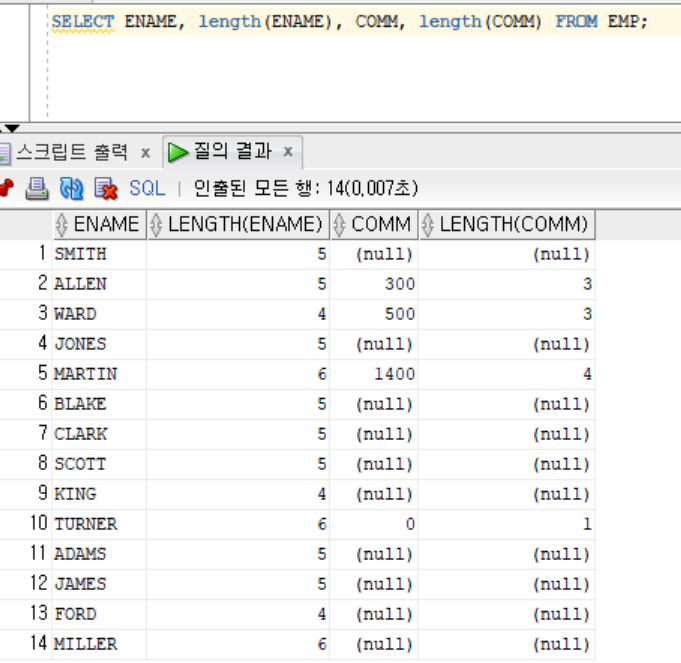Click the pin (freeze view) icon
Screen dimensions: 681x663
(x=5, y=188)
